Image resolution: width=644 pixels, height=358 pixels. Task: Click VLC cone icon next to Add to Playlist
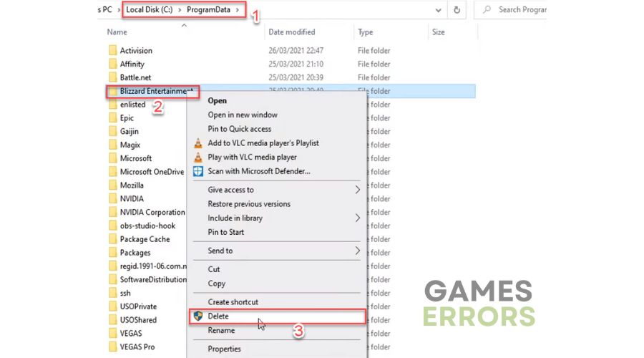point(198,143)
